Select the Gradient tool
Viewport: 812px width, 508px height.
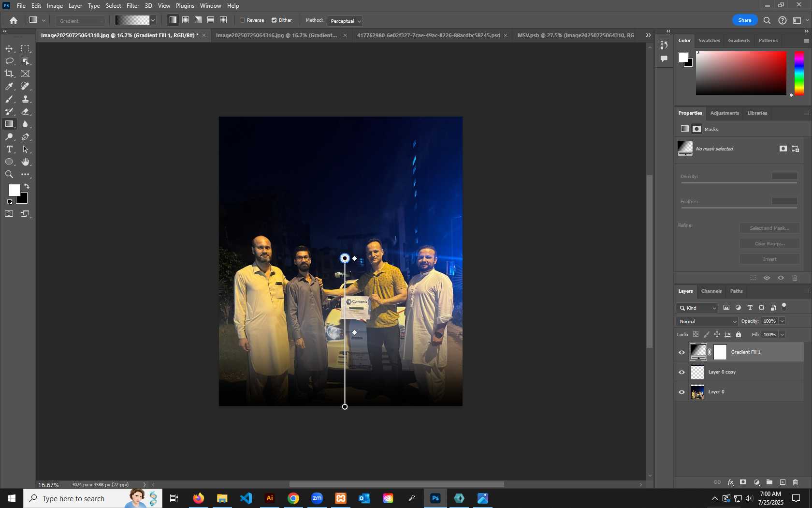coord(9,124)
